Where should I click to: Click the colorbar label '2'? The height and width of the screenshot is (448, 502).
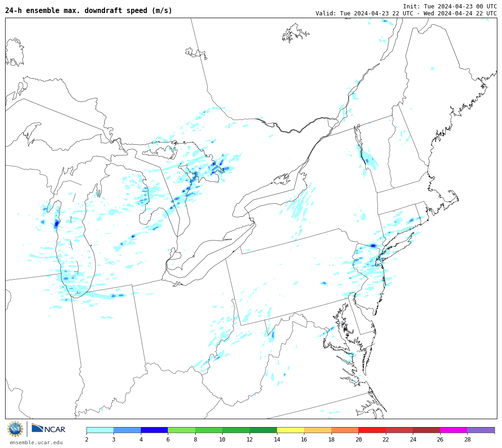point(86,439)
